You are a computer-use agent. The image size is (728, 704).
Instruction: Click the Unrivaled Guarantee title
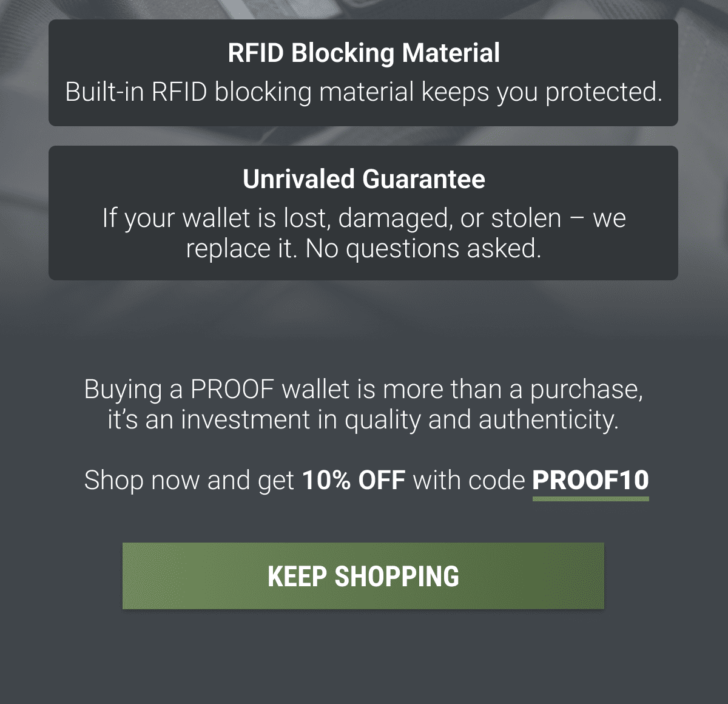(364, 178)
